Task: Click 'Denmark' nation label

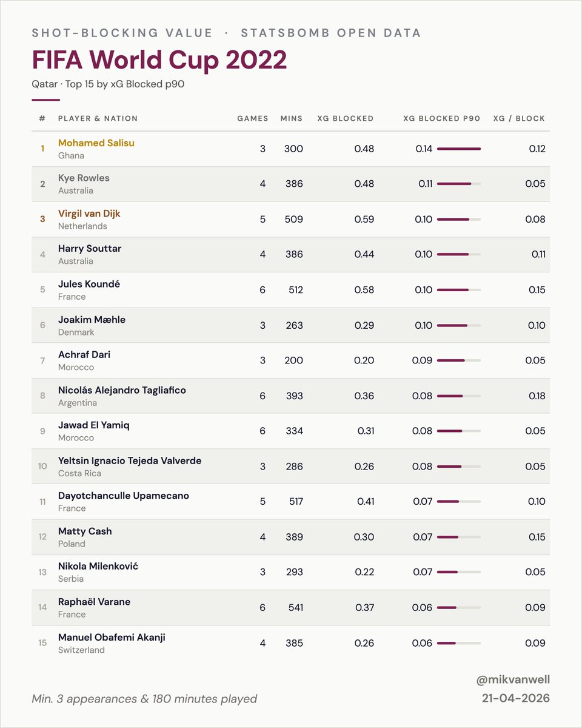Action: (76, 332)
